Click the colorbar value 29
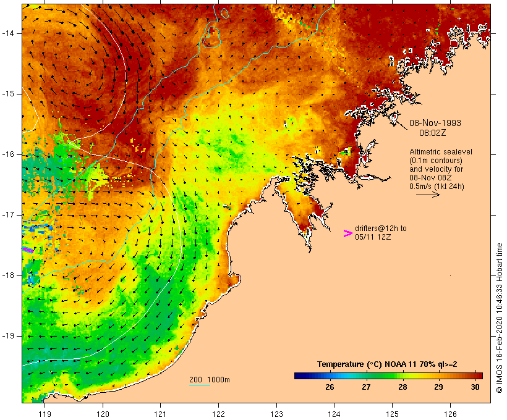 point(439,387)
